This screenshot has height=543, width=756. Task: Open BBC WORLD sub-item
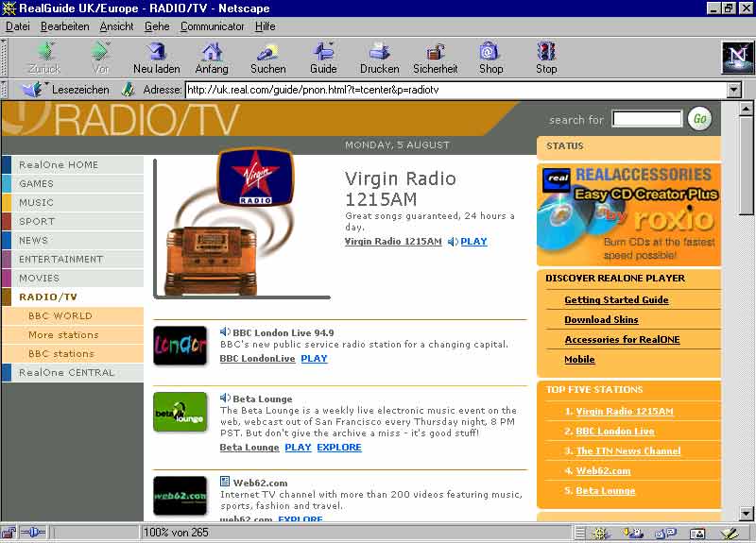[x=73, y=315]
